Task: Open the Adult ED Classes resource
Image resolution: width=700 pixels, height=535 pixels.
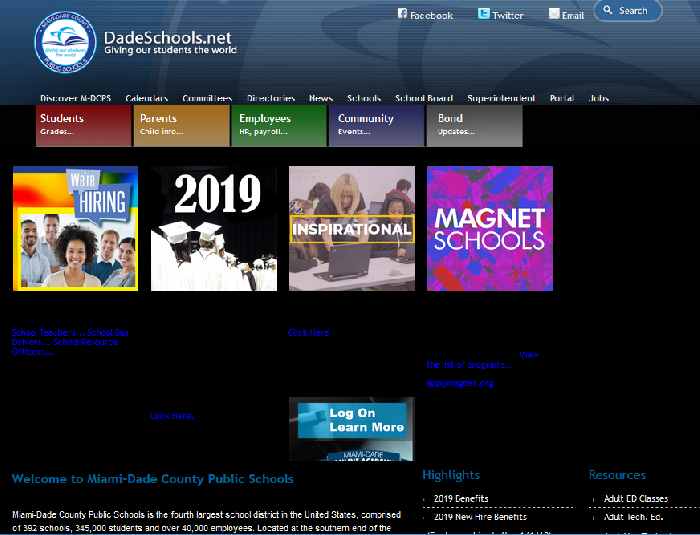Action: [x=636, y=498]
